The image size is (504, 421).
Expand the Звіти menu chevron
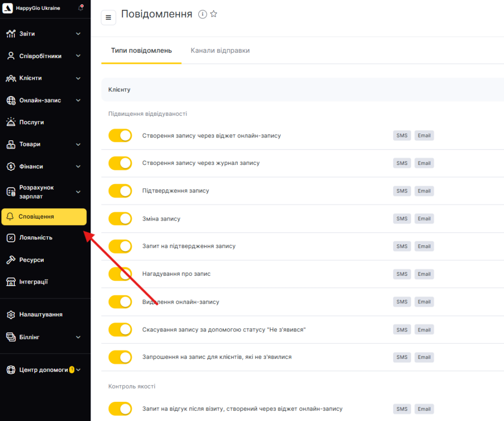[78, 34]
